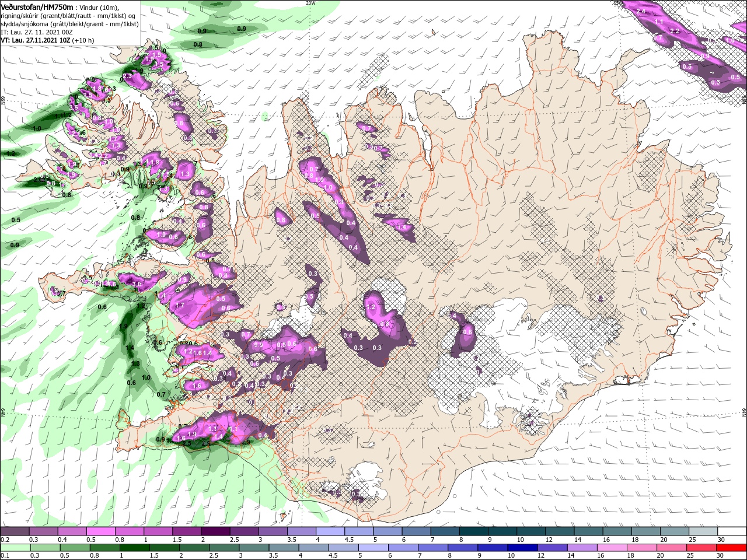Image resolution: width=747 pixels, height=560 pixels.
Task: Click the 0.2 label on the snow scale
Action: click(5, 540)
